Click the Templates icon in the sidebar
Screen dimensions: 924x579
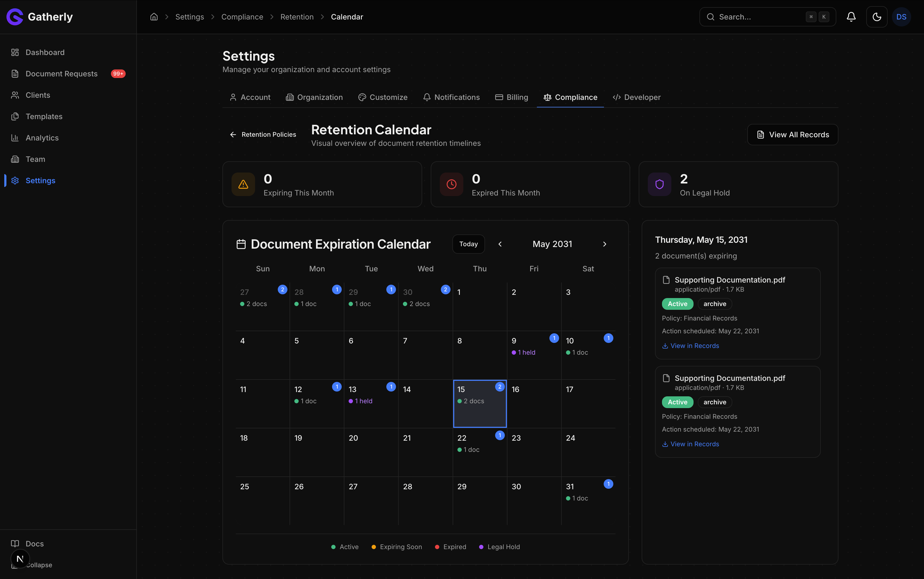(x=15, y=116)
